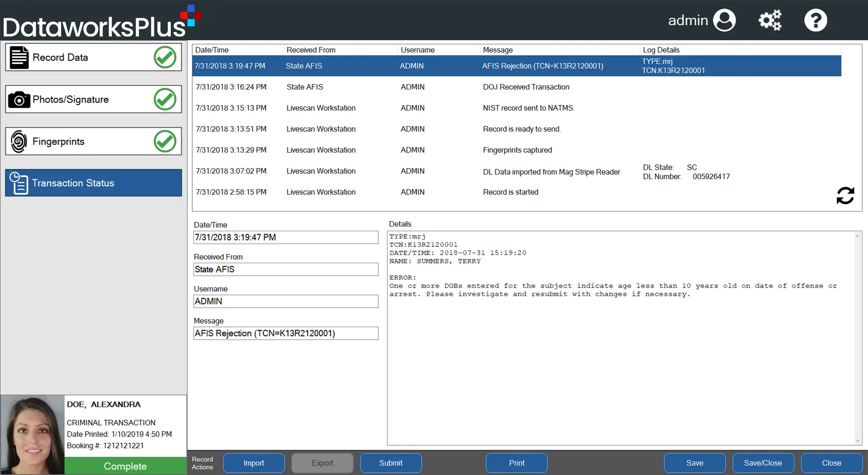Click the Fingerprints green checkmark
868x475 pixels.
[x=165, y=142]
